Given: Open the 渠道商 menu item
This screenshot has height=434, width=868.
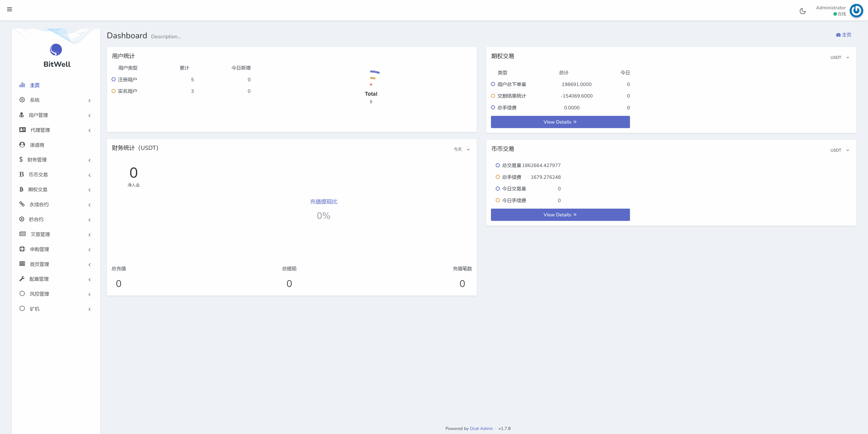Looking at the screenshot, I should pyautogui.click(x=37, y=145).
